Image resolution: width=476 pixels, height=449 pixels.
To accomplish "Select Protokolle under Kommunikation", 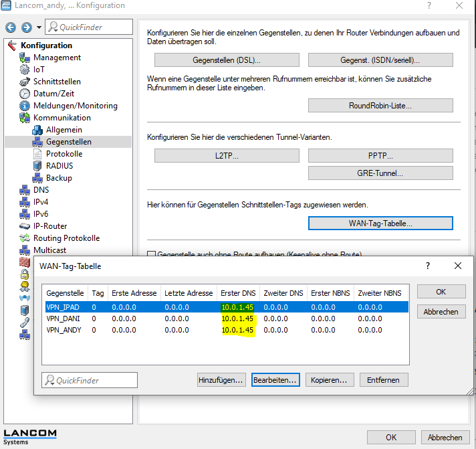I will click(x=64, y=154).
